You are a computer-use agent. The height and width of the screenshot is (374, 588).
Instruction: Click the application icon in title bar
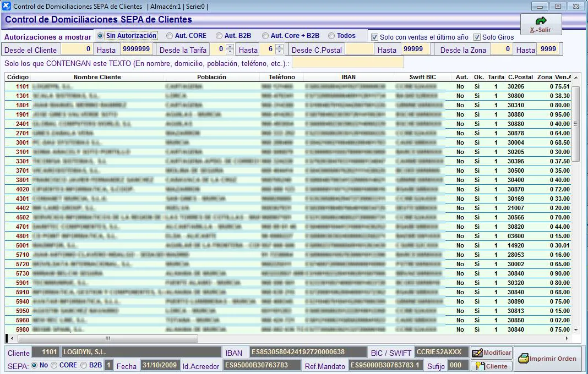point(6,6)
